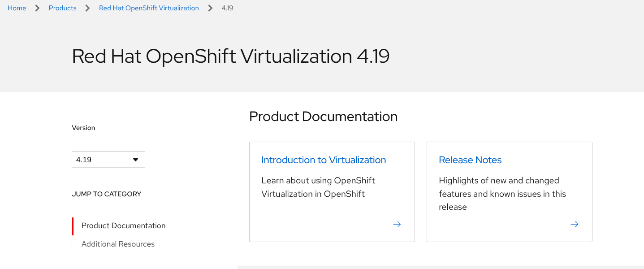Click the Product Documentation section heading
This screenshot has width=644, height=269.
point(323,117)
